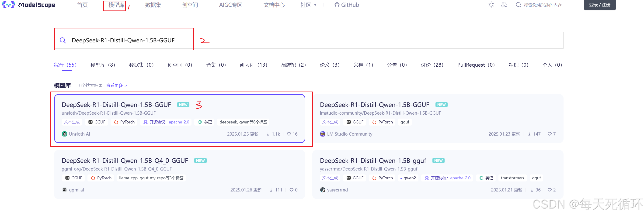The image size is (644, 215).
Task: Open DeepSeek-R1-Distill-Qwen-1.5B-Q4_0-GGUF model title
Action: point(125,160)
